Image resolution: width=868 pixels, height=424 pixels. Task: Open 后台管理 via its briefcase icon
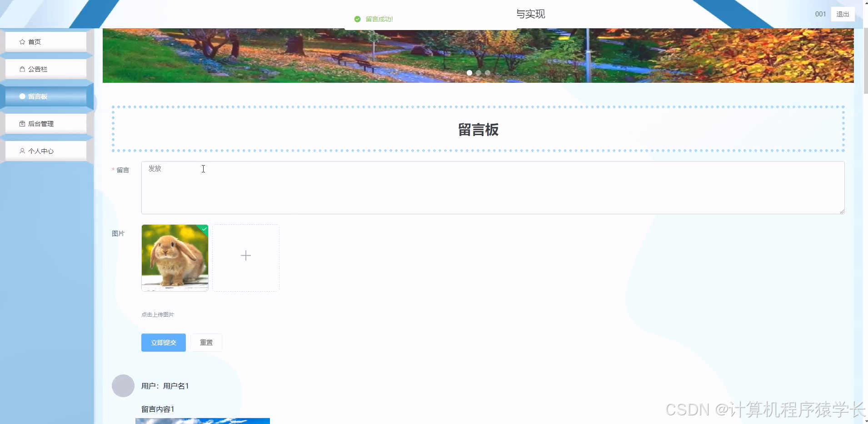point(22,123)
